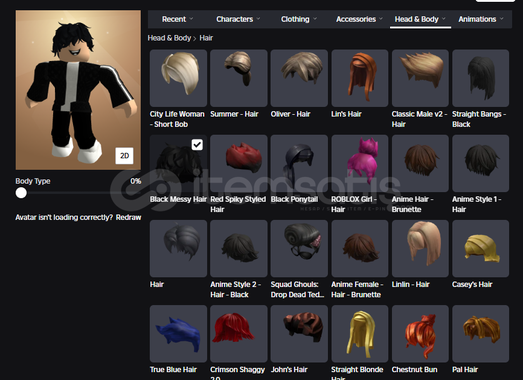Click the Black Ponytail label text

294,199
